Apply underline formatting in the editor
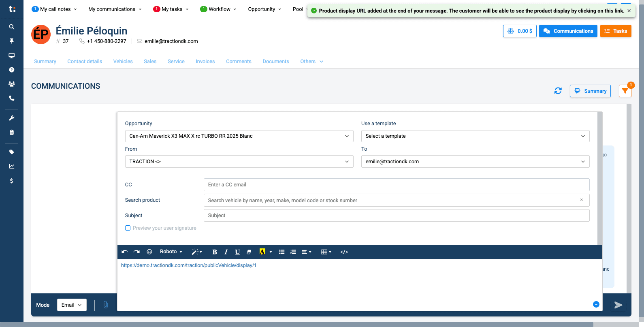Viewport: 644px width, 327px height. (x=237, y=252)
